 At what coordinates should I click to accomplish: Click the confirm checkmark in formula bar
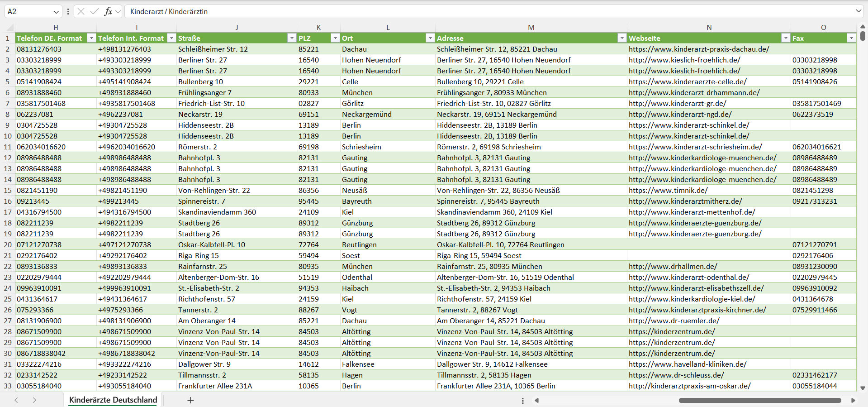pos(95,11)
